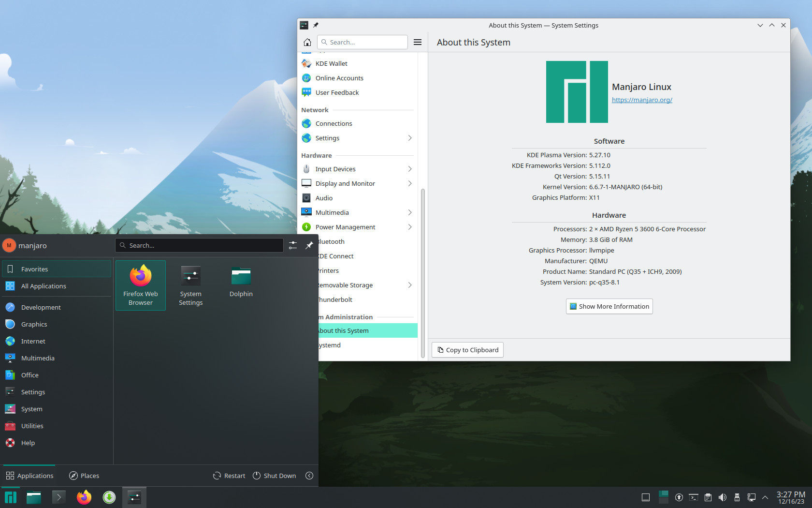Switch to the Places tab
Image resolution: width=812 pixels, height=508 pixels.
tap(84, 476)
